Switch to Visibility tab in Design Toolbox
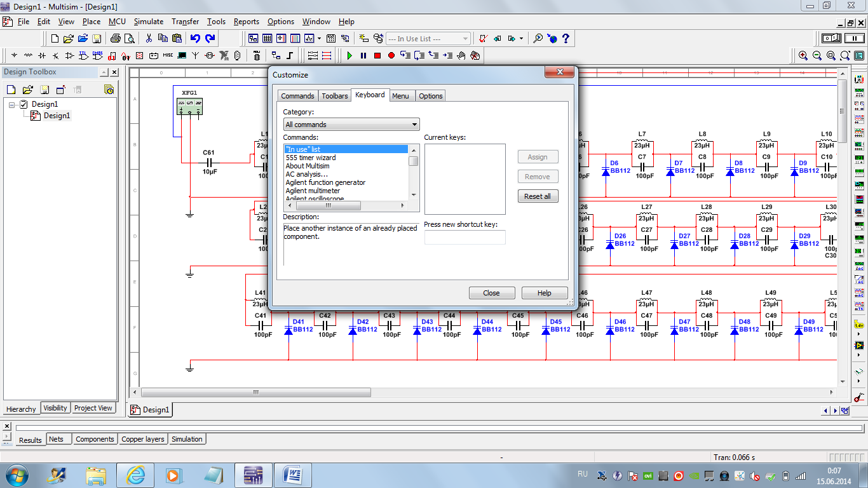Screen dimensions: 868x488 [x=55, y=409]
